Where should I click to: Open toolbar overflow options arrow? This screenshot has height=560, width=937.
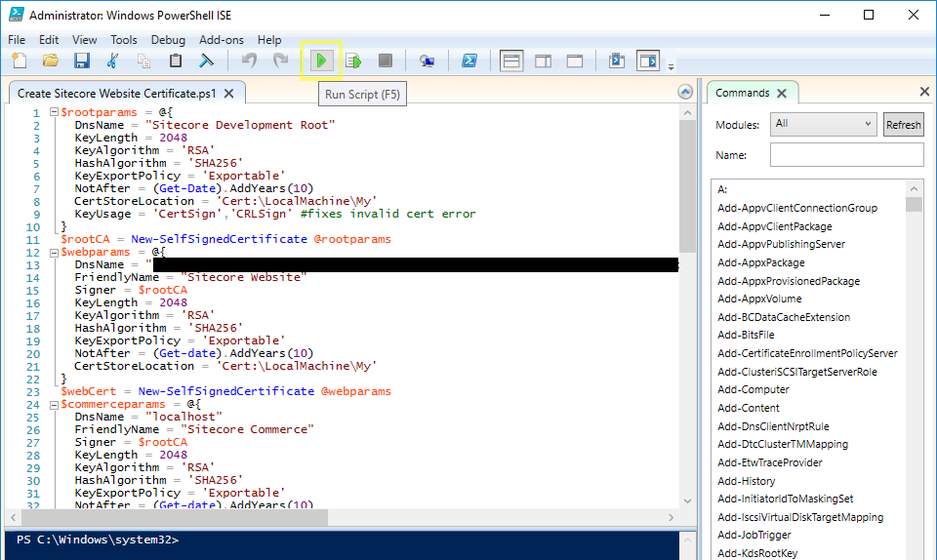[x=672, y=66]
